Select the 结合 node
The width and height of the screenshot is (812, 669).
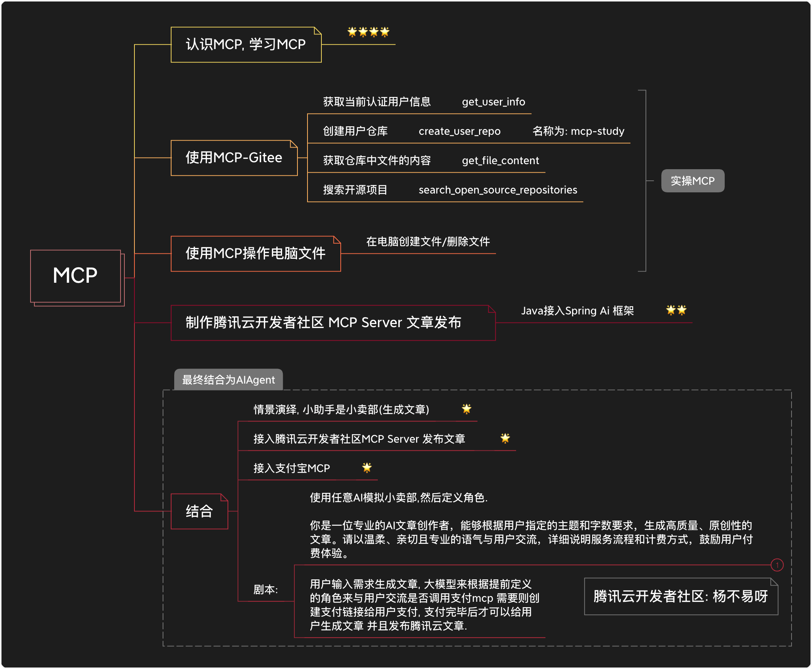click(199, 511)
